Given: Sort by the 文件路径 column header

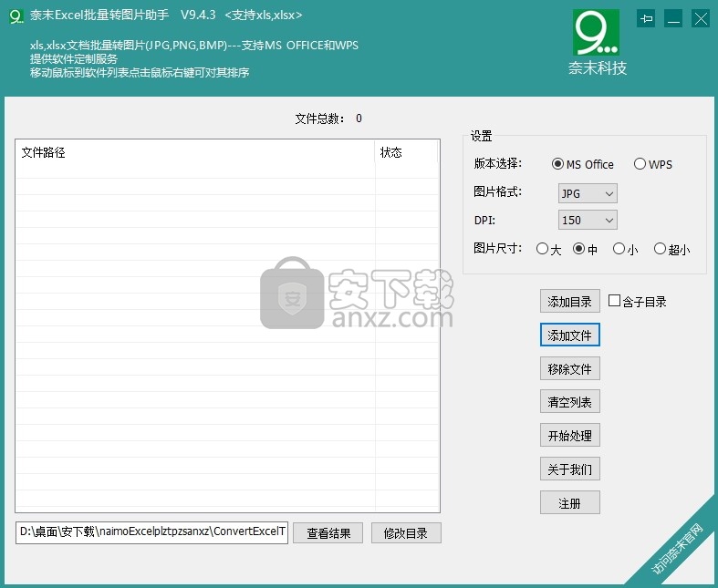Looking at the screenshot, I should coord(195,152).
